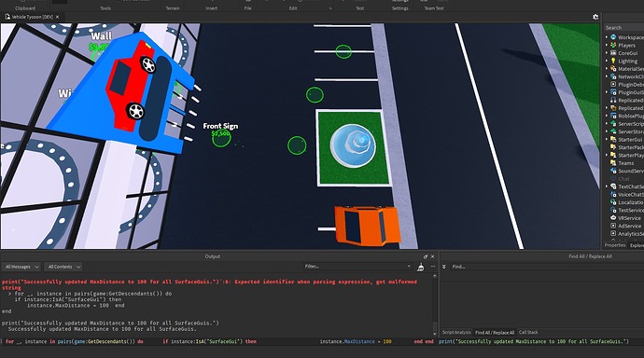Select the AnalyticsService icon in Explorer
The height and width of the screenshot is (358, 644).
click(x=613, y=234)
